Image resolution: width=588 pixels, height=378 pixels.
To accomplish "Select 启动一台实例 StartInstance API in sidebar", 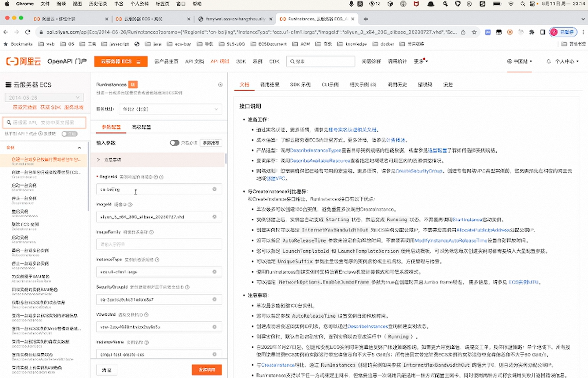I will click(24, 187).
